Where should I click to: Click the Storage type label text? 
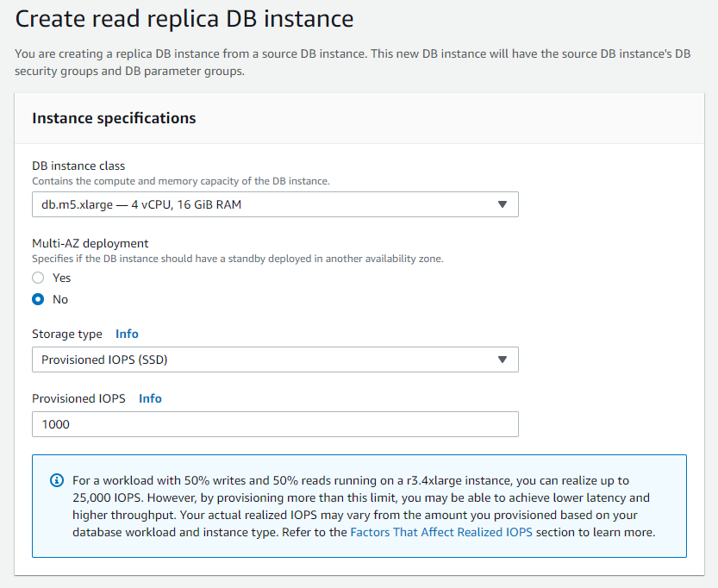click(x=67, y=334)
